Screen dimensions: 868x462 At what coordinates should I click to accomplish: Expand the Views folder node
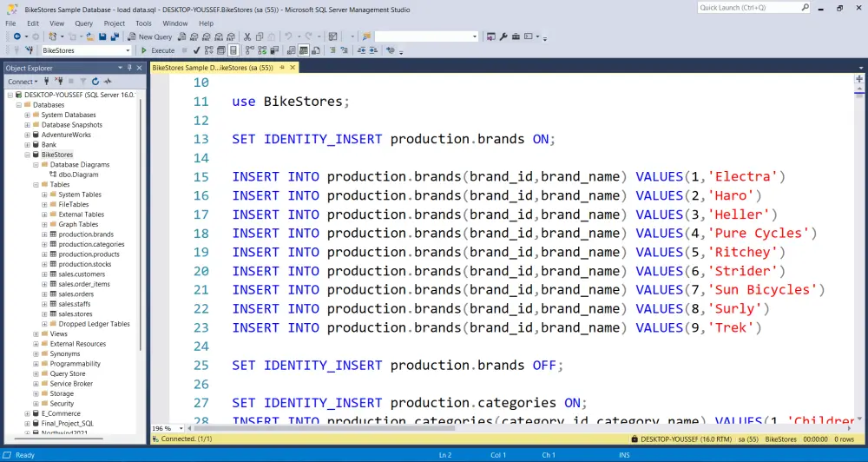coord(36,334)
